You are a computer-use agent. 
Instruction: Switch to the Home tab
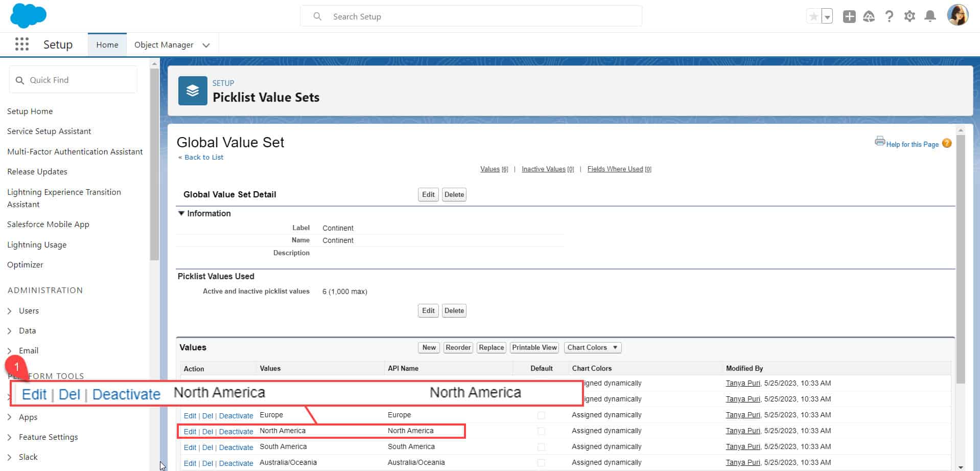[x=107, y=44]
